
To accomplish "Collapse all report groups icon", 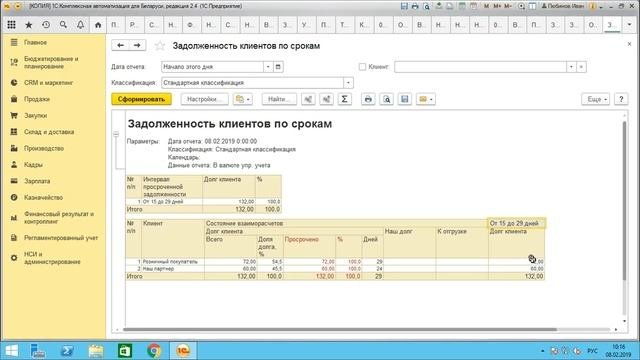I will pyautogui.click(x=308, y=99).
